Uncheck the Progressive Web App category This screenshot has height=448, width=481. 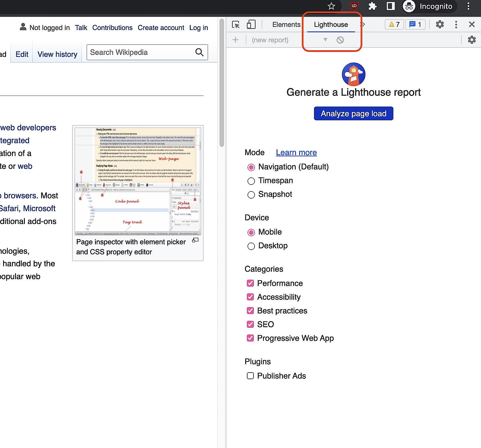pos(250,338)
